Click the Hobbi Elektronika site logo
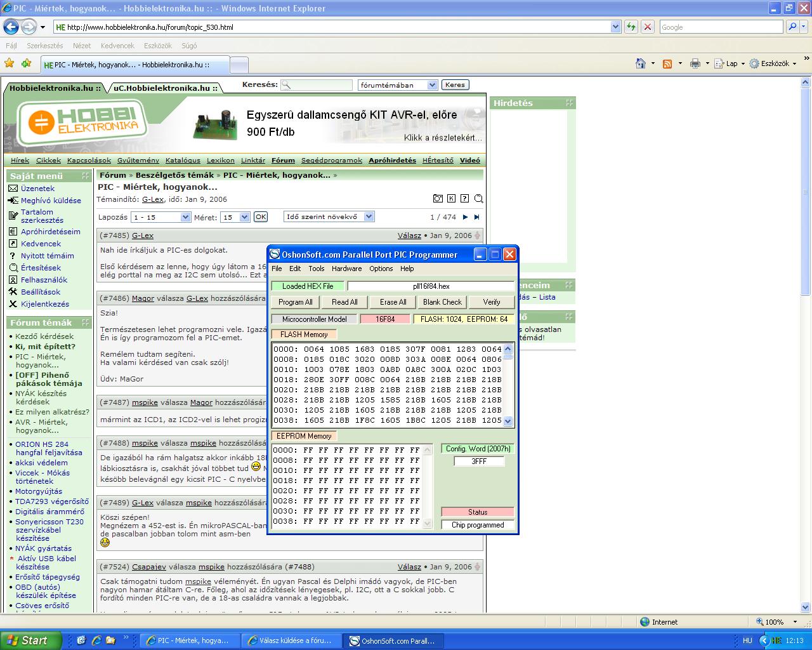Viewport: 812px width, 650px height. tap(82, 124)
